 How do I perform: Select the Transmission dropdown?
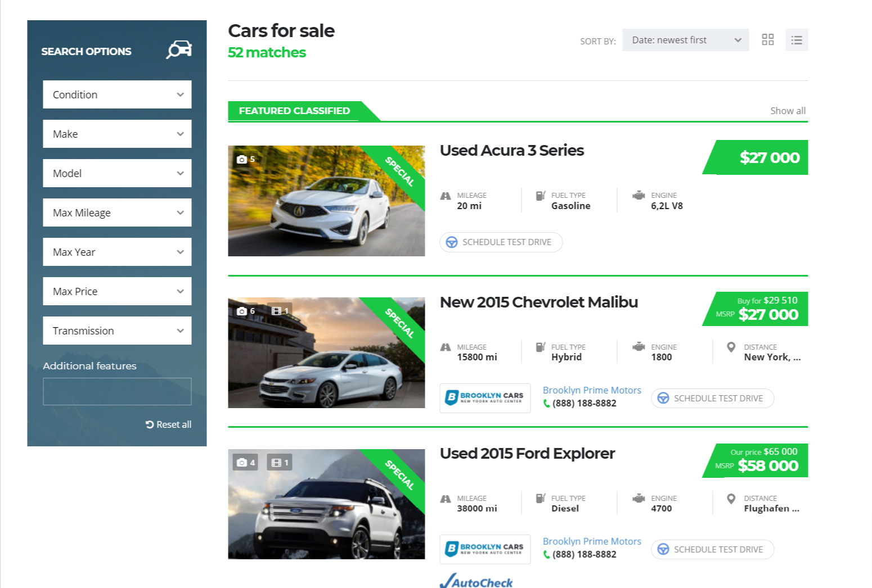[x=117, y=331]
